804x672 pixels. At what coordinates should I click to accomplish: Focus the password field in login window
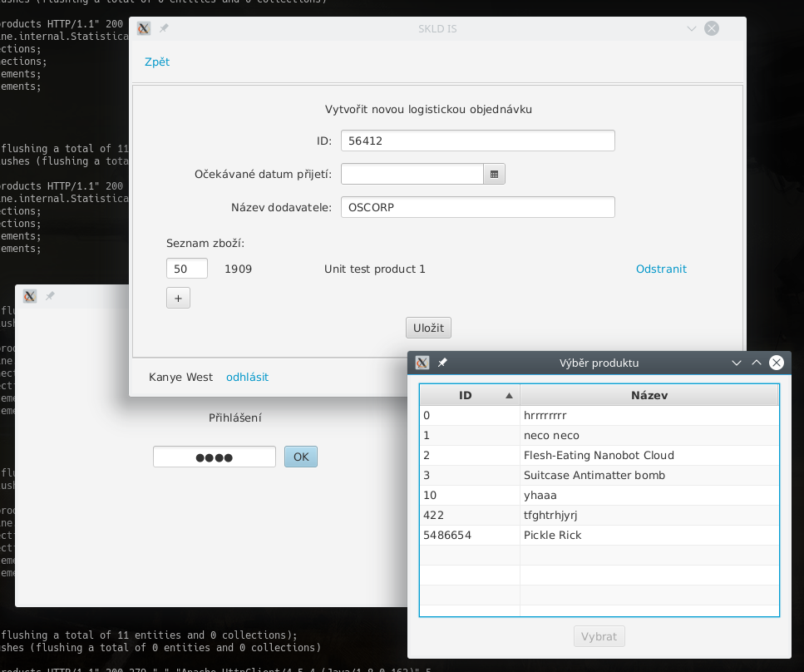coord(215,457)
